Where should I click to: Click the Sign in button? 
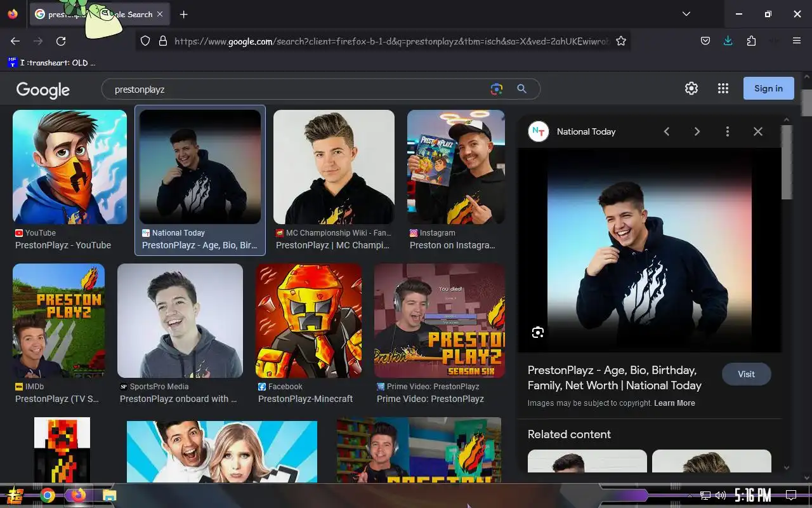click(768, 88)
